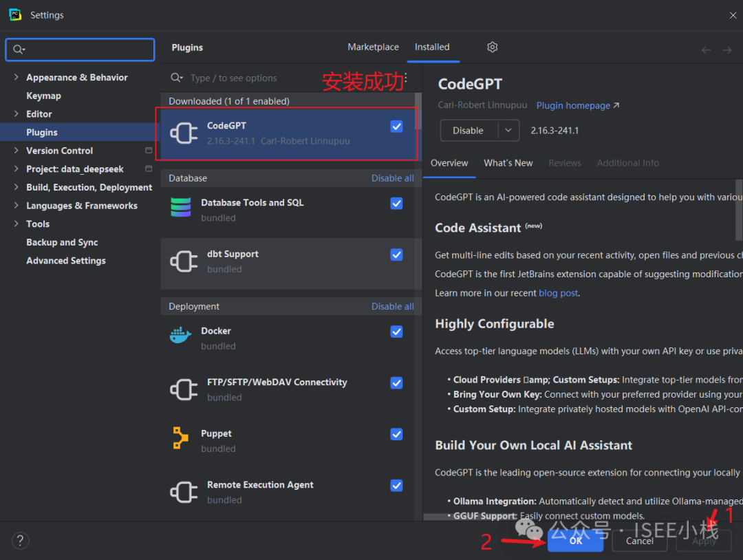The image size is (743, 560).
Task: Click the settings search magnifier icon
Action: [19, 50]
